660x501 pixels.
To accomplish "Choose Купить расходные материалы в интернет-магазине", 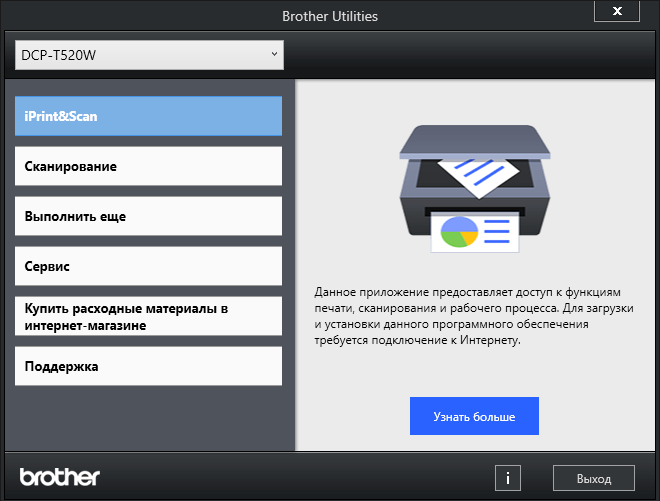I will pyautogui.click(x=149, y=316).
